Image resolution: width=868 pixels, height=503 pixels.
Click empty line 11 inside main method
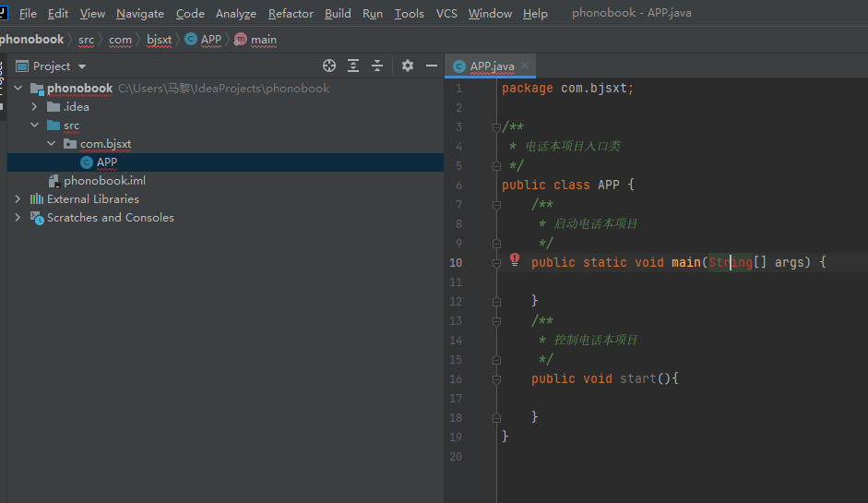[x=681, y=282]
